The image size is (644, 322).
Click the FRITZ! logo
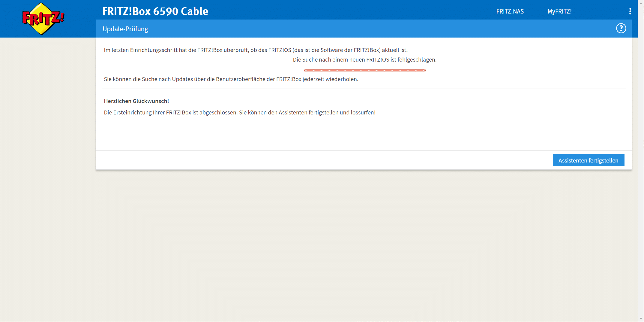(x=43, y=19)
